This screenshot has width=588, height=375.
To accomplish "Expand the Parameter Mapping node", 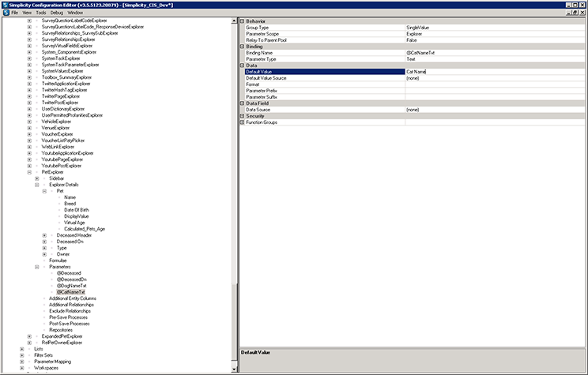I will tap(22, 362).
